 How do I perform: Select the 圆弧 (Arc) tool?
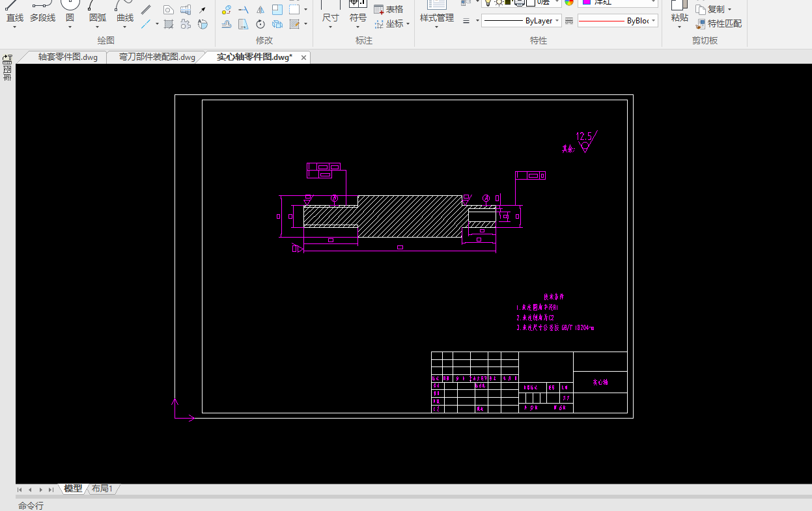pos(97,12)
